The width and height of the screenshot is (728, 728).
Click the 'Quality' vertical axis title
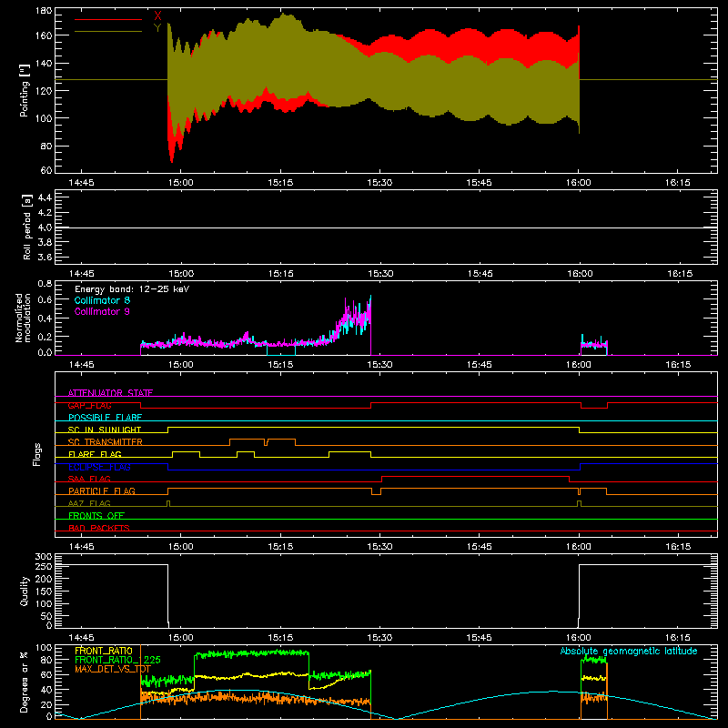[x=25, y=591]
